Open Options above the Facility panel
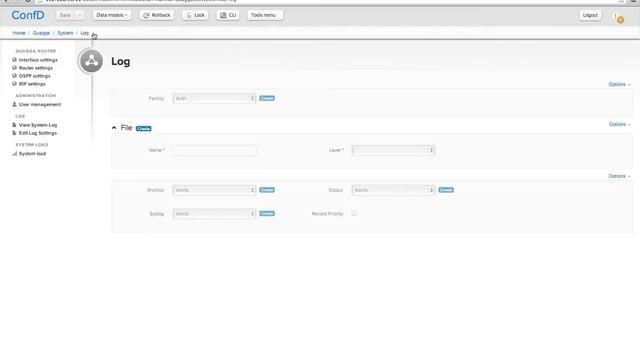The image size is (640, 360). click(x=619, y=84)
